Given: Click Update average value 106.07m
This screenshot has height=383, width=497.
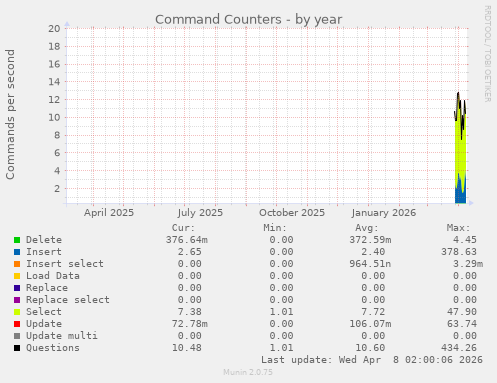Looking at the screenshot, I should pos(370,324).
